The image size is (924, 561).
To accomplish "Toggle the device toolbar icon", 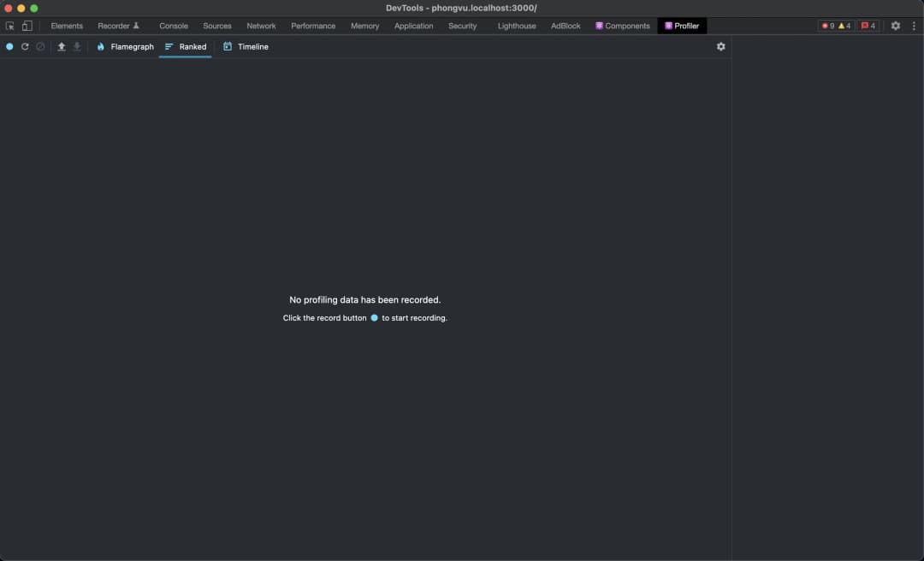I will click(x=27, y=26).
